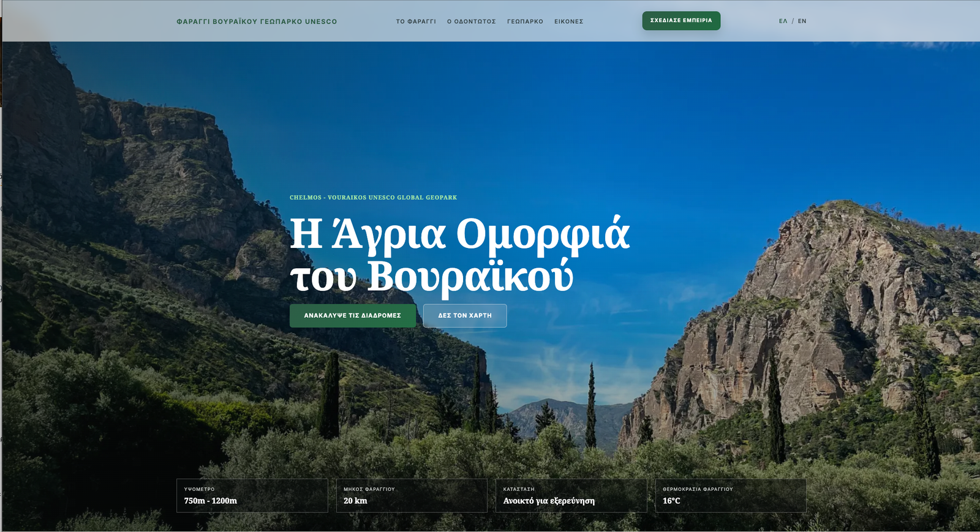Viewport: 980px width, 532px height.
Task: Switch language to EN
Action: coord(802,21)
